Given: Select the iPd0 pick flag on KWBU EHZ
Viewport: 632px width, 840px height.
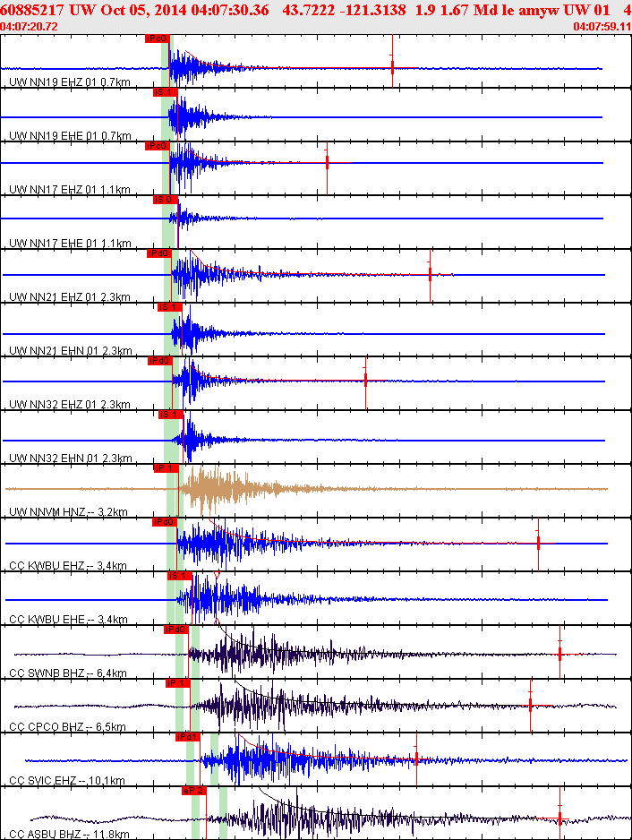Looking at the screenshot, I should pos(165,522).
